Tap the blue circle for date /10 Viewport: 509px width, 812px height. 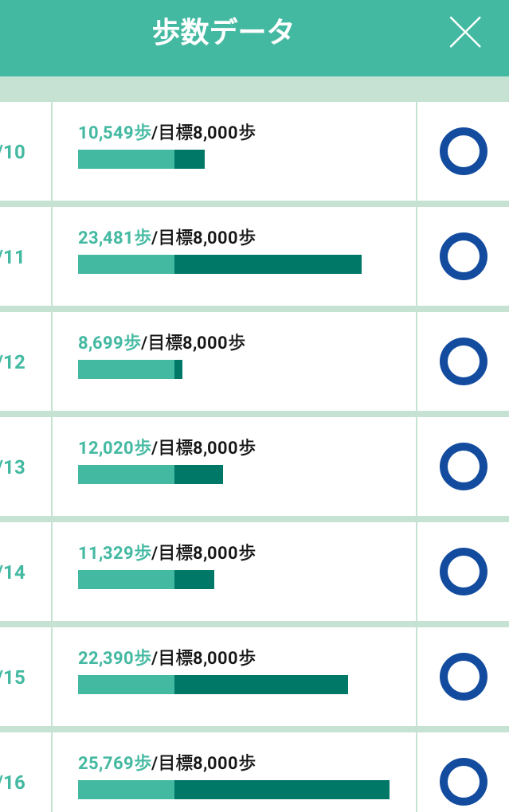[464, 151]
